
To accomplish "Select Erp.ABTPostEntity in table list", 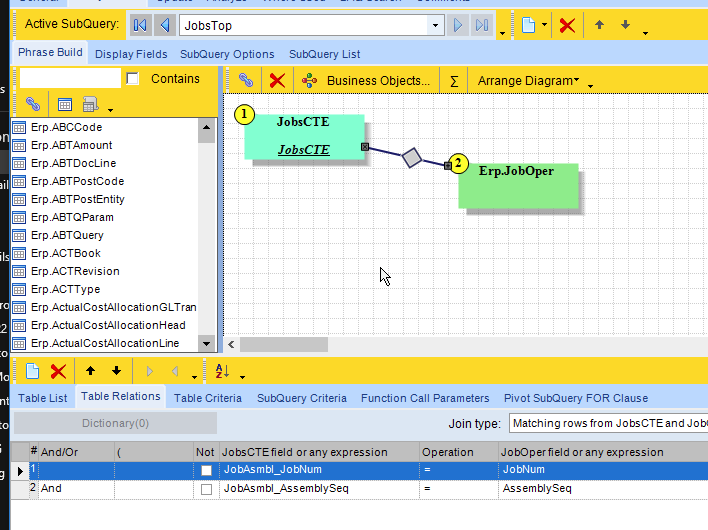I will (x=77, y=200).
